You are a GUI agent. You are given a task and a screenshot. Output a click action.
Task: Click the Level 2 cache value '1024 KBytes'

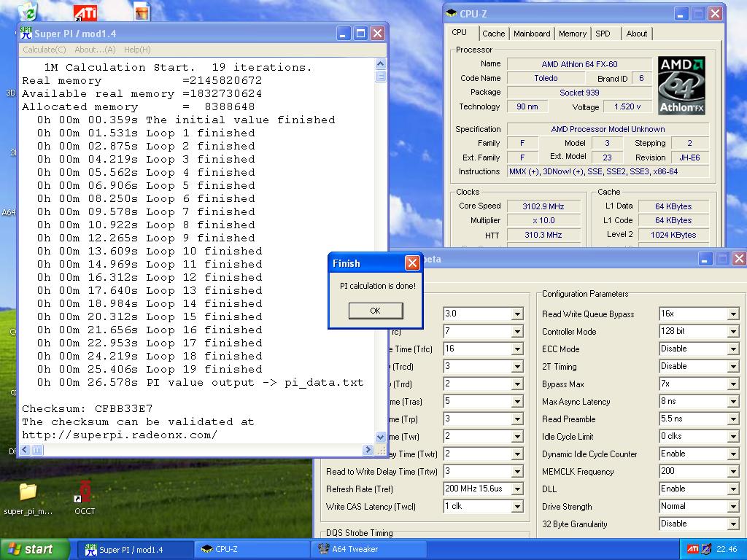click(x=673, y=235)
